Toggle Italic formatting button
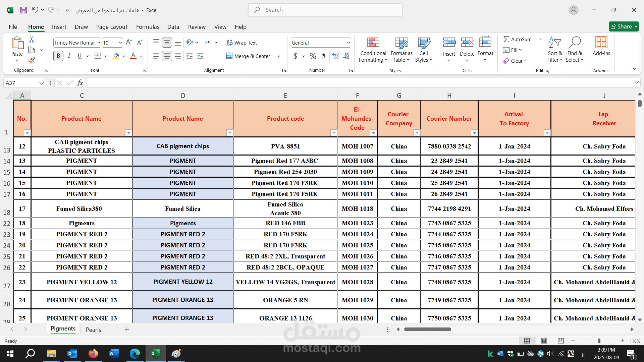Screen dimensions: 644x362 [69, 56]
